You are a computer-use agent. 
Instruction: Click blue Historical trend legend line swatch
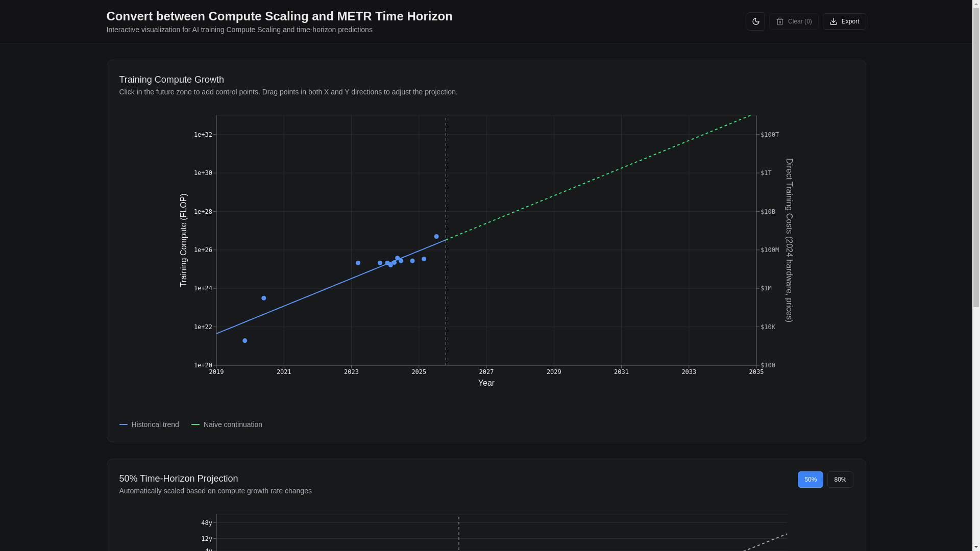[123, 424]
